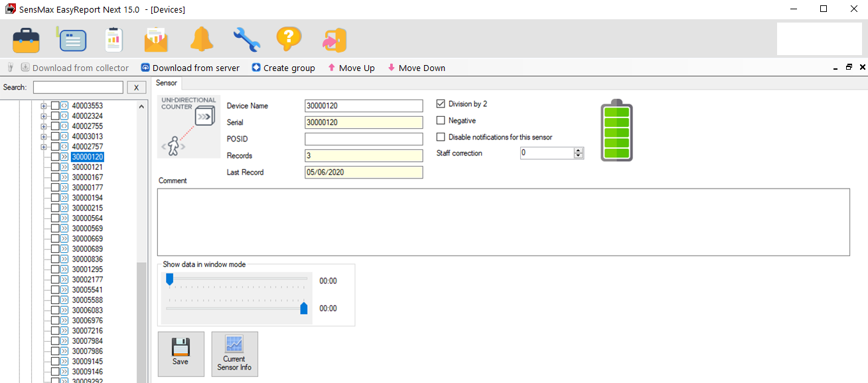Check Disable notifications for this sensor
The image size is (868, 383).
441,137
